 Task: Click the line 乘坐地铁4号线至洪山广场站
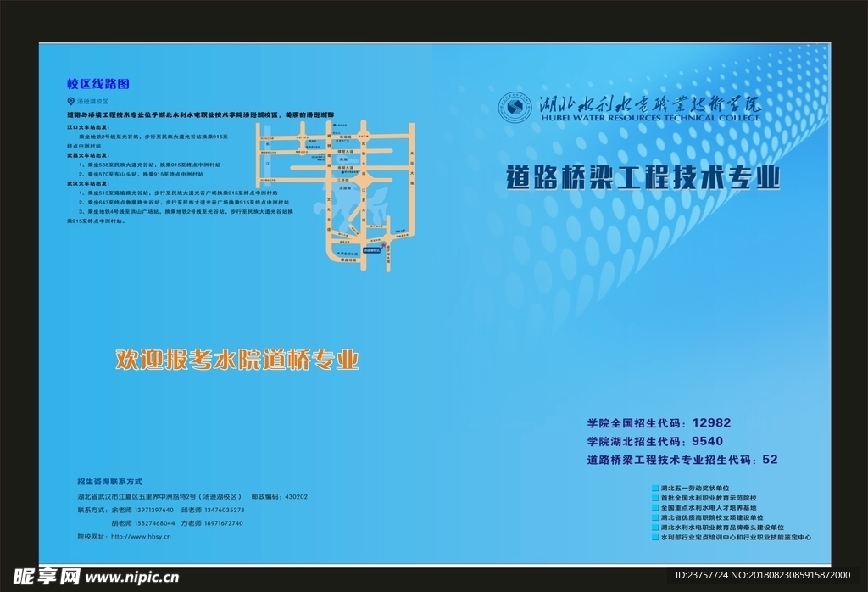(180, 216)
